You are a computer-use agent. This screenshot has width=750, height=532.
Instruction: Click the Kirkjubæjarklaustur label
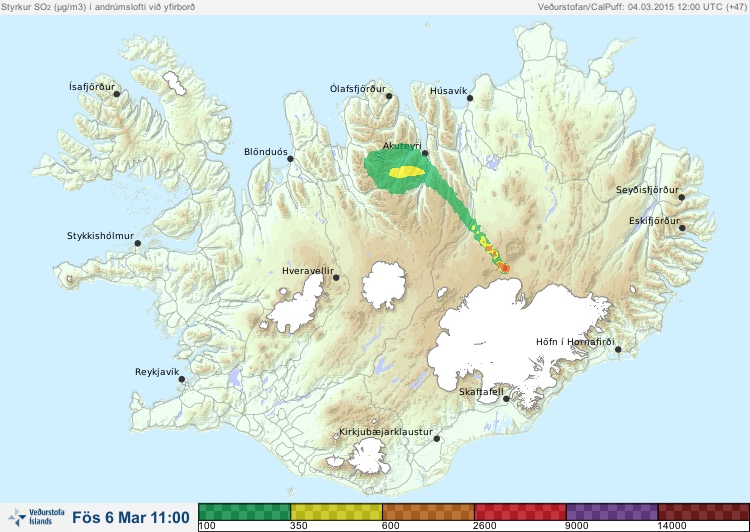(386, 432)
